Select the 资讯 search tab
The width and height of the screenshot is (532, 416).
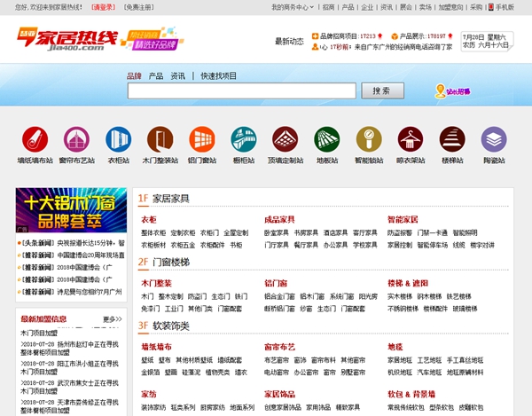coord(178,76)
